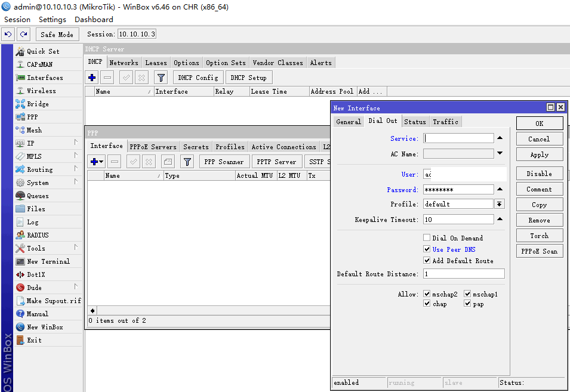Screen dimensions: 570x392
Task: Open the Bridge sidebar icon
Action: [x=20, y=104]
